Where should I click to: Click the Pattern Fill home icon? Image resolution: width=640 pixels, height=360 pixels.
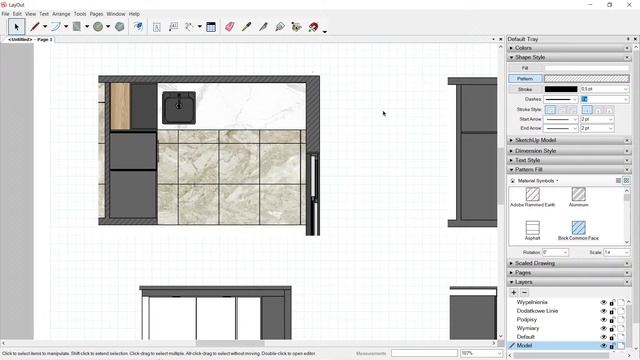point(513,180)
